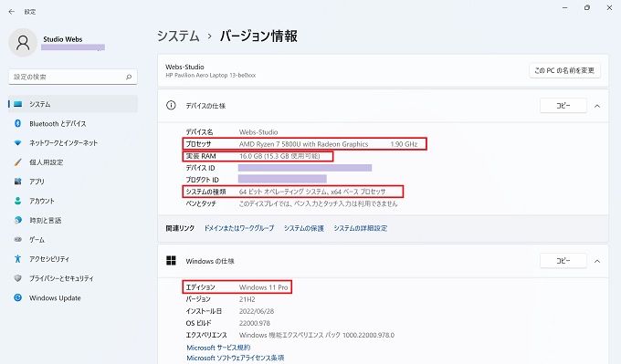Click the personalization brush icon
The height and width of the screenshot is (364, 621).
[18, 162]
